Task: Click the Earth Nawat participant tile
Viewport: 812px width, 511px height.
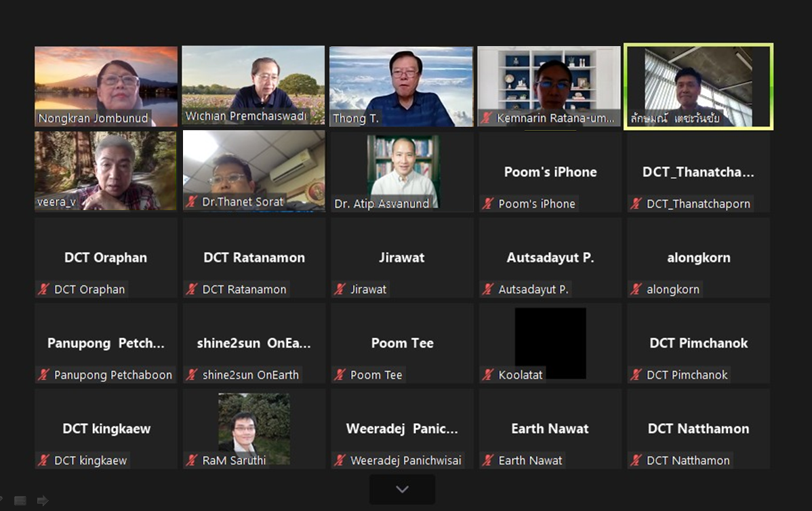Action: (x=550, y=429)
